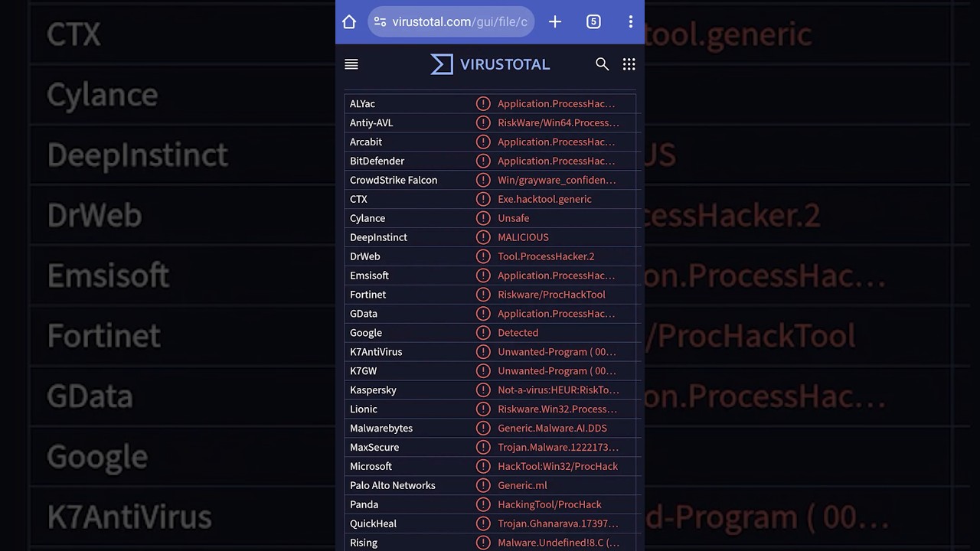This screenshot has height=551, width=980.
Task: Select the CrowdStrike Falcon vendor name
Action: 394,180
